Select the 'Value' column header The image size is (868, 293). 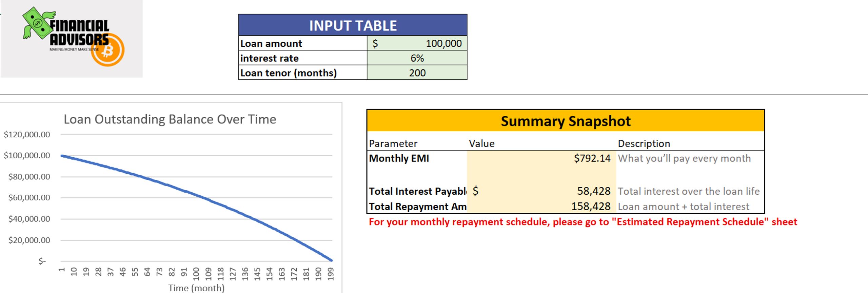click(481, 143)
